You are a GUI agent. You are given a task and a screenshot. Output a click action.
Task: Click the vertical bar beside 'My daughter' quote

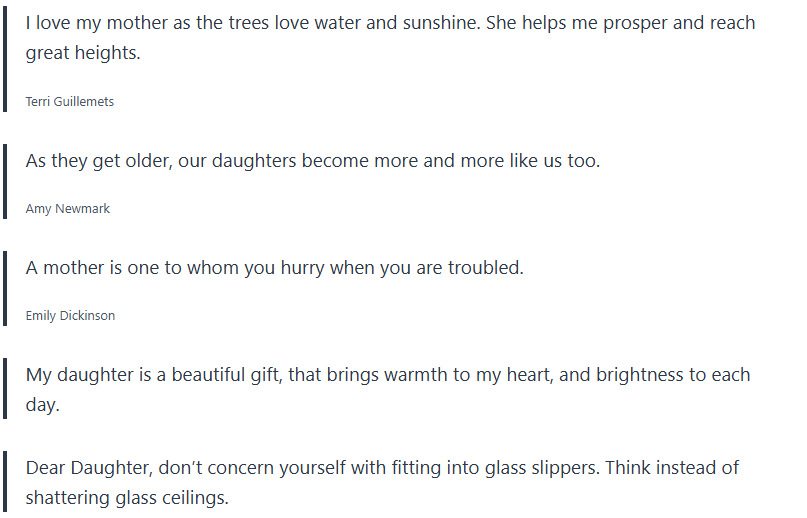pyautogui.click(x=4, y=390)
